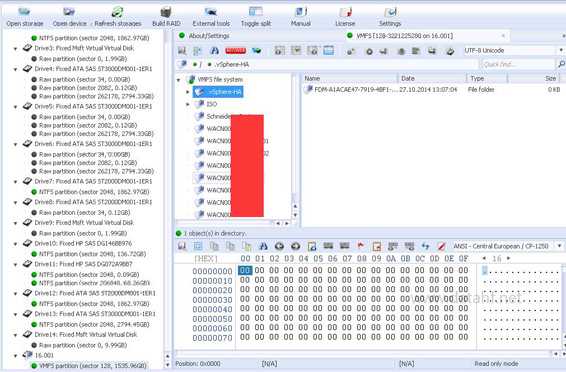Click the magnifier search icon beside Quick find
This screenshot has width=566, height=372.
click(561, 64)
